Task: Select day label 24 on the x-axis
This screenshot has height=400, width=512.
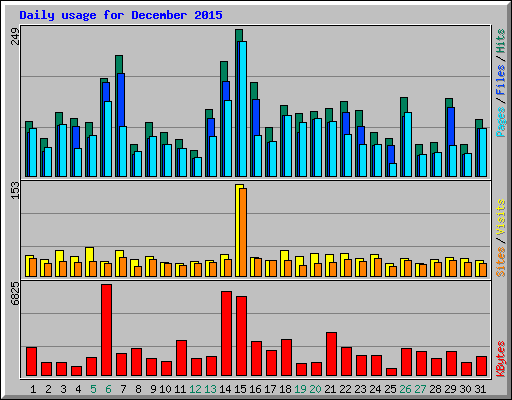Action: pos(375,389)
